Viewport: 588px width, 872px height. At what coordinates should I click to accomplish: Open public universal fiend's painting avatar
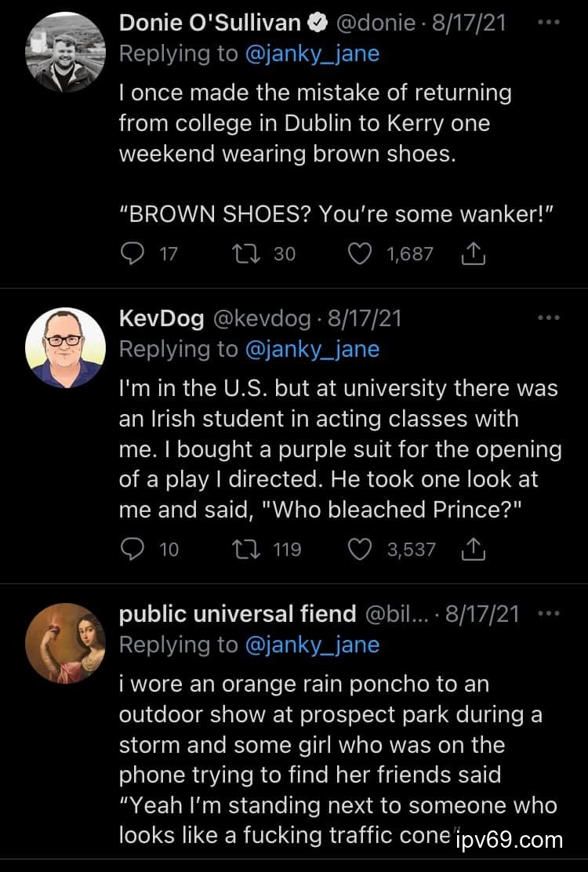(65, 642)
